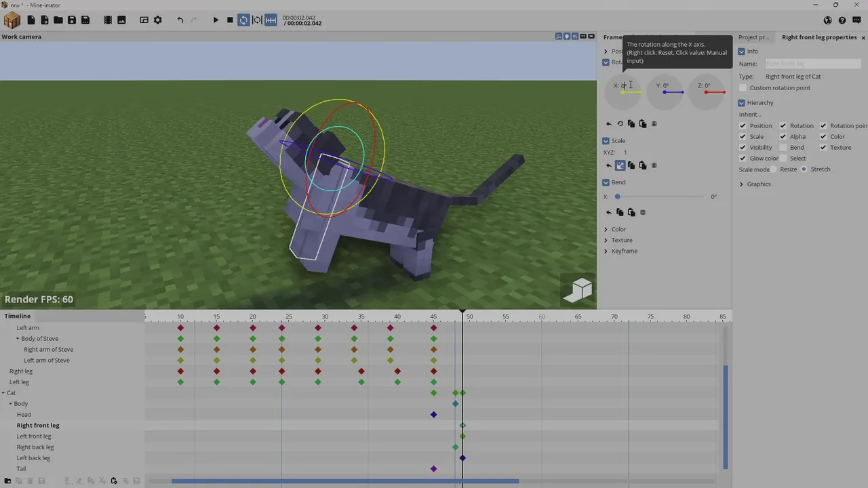The height and width of the screenshot is (488, 868).
Task: Stop the animation playback
Action: pyautogui.click(x=230, y=20)
